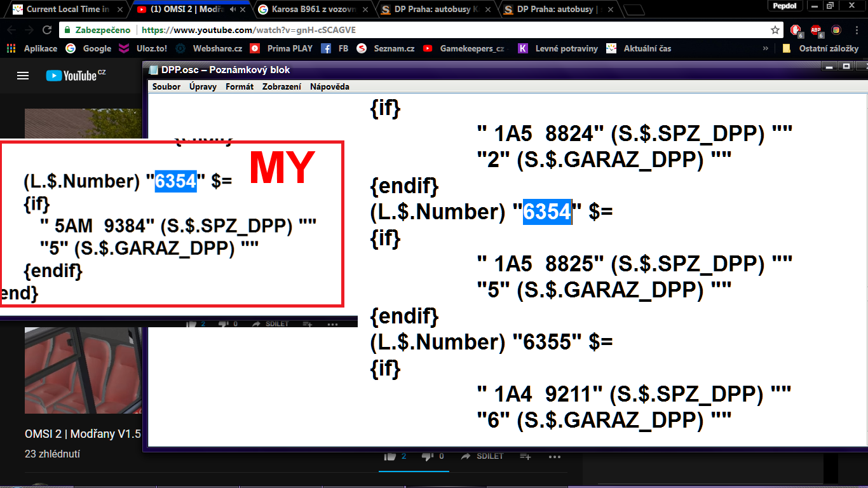Open the Formát menu in Notepad
The image size is (868, 488).
click(240, 86)
